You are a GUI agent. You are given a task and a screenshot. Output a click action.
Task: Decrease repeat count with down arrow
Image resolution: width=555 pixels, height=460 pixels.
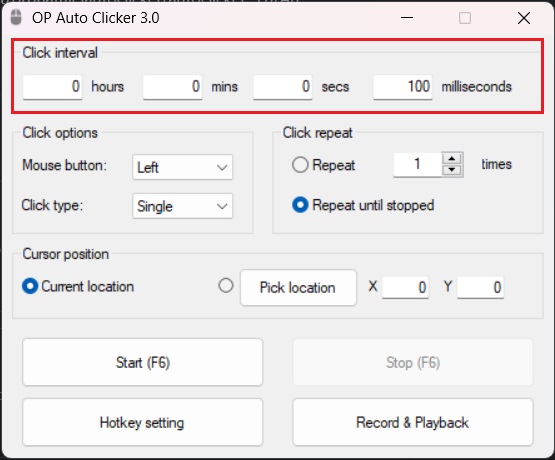click(452, 170)
